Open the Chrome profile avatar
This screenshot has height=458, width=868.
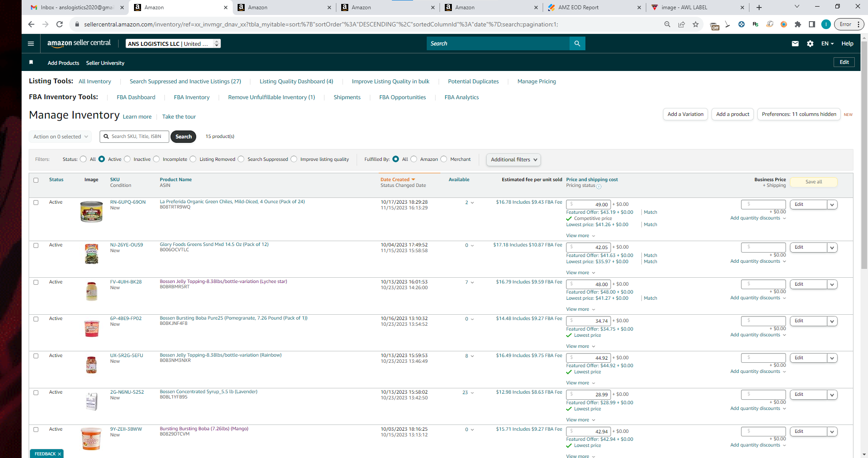826,24
